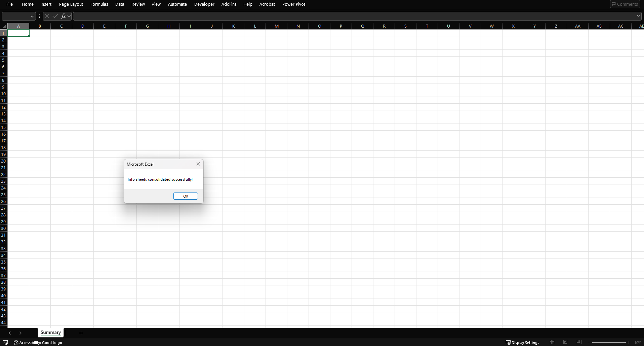Open zoom dialog via 10% label
644x346 pixels.
[638, 343]
